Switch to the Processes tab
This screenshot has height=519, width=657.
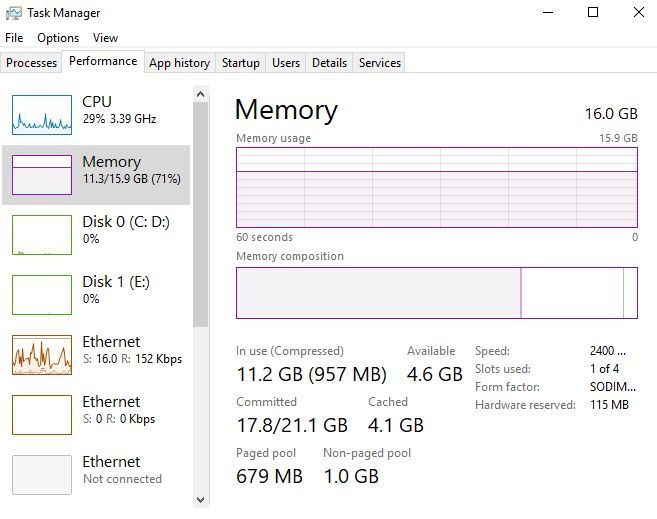[x=32, y=63]
